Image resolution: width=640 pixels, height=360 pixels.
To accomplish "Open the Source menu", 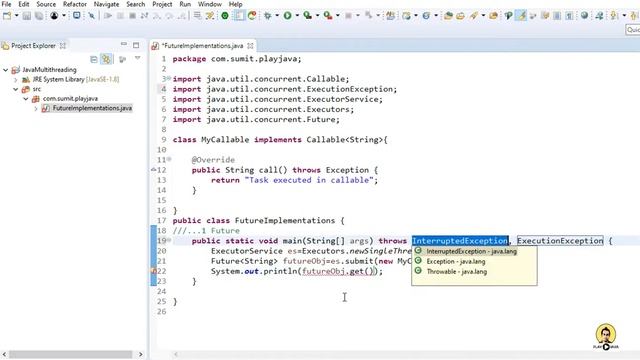I will [x=46, y=4].
